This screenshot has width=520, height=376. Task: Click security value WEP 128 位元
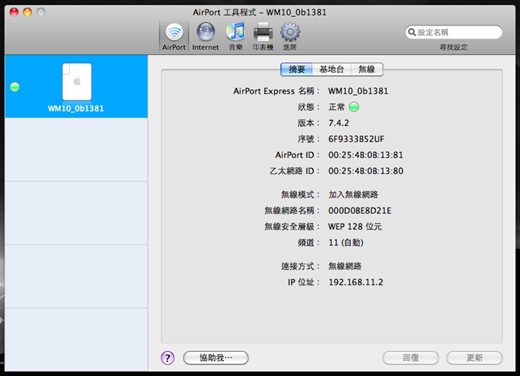[x=355, y=227]
